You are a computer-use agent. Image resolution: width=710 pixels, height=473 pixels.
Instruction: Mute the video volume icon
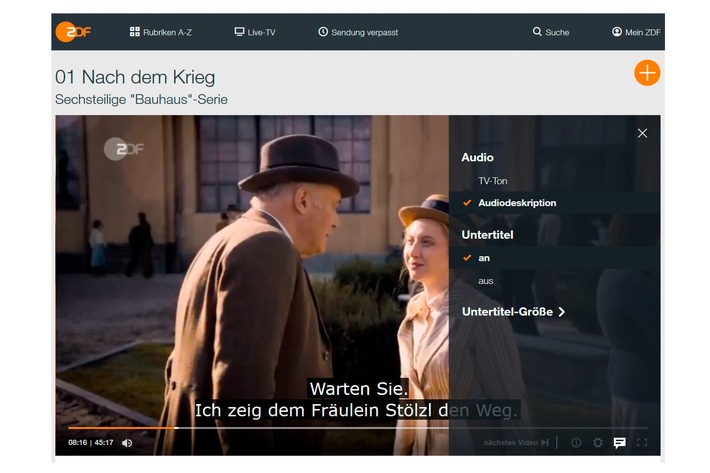point(127,443)
